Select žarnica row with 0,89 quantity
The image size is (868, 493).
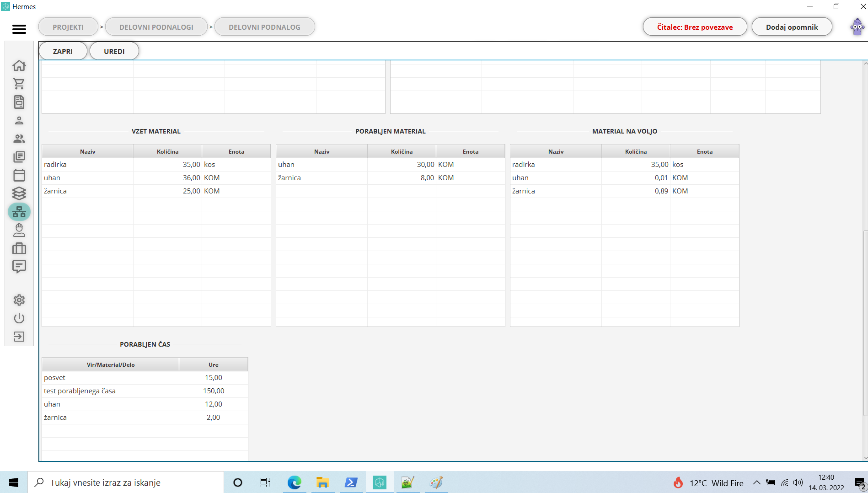(x=624, y=191)
